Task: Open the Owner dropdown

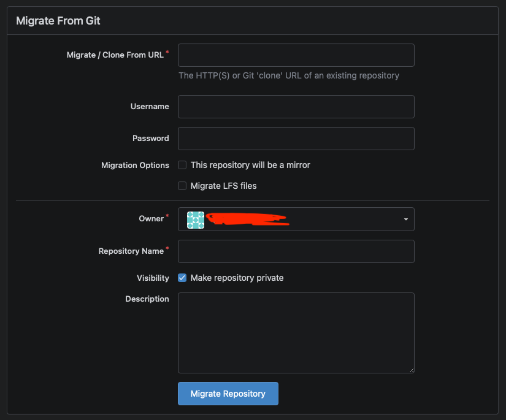Action: [x=296, y=219]
